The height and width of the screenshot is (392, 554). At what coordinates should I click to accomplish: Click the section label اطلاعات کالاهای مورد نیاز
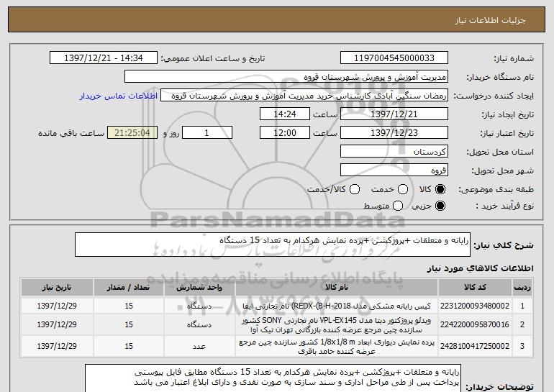pos(480,268)
